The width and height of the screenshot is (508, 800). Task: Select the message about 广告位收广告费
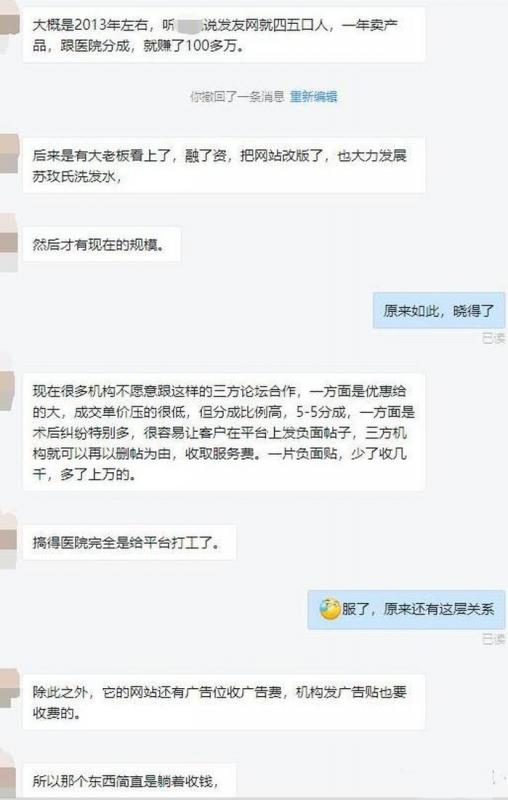[x=224, y=702]
